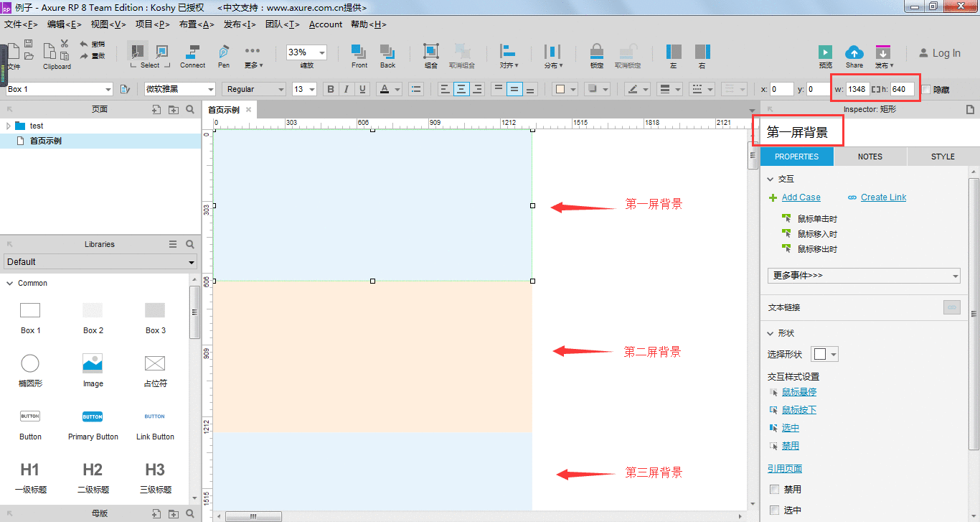Open the 选择形状 shape dropdown
Screen dimensions: 980x522
(824, 355)
